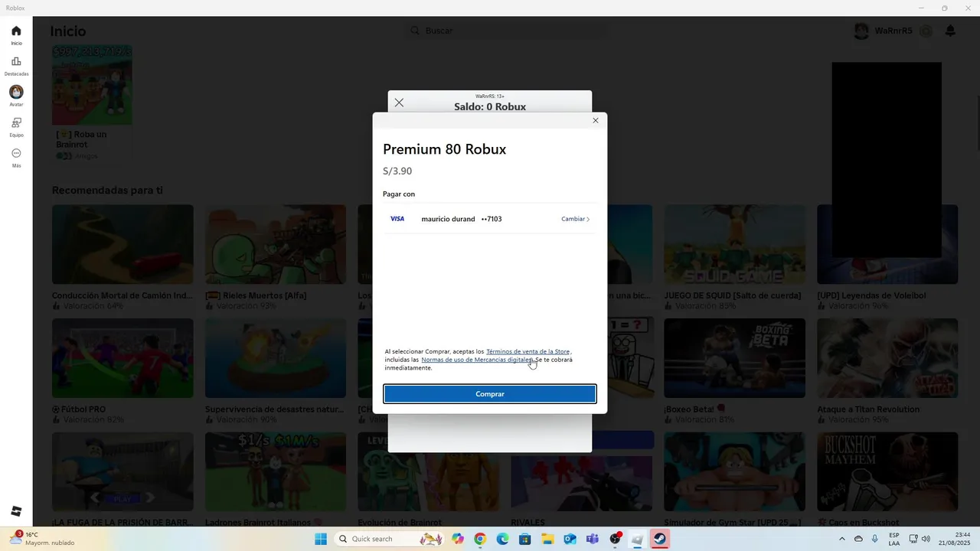Click the taskbar Quick search box

click(390, 539)
